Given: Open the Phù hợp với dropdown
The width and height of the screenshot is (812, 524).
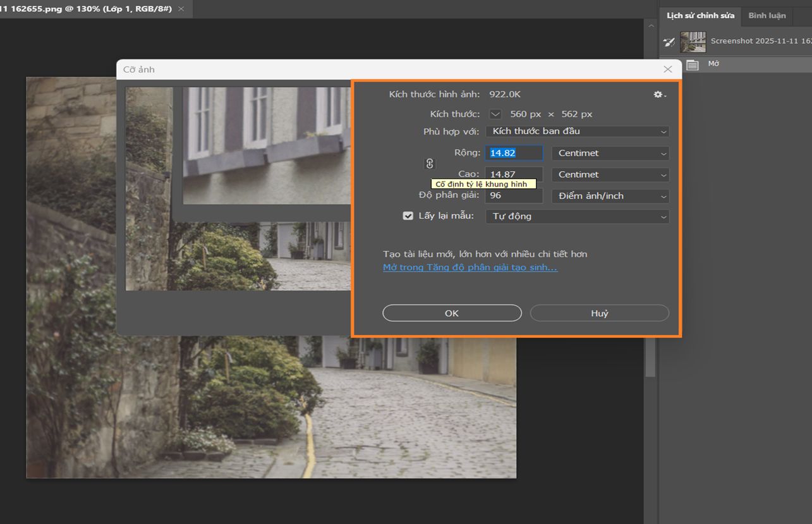Looking at the screenshot, I should click(x=578, y=131).
